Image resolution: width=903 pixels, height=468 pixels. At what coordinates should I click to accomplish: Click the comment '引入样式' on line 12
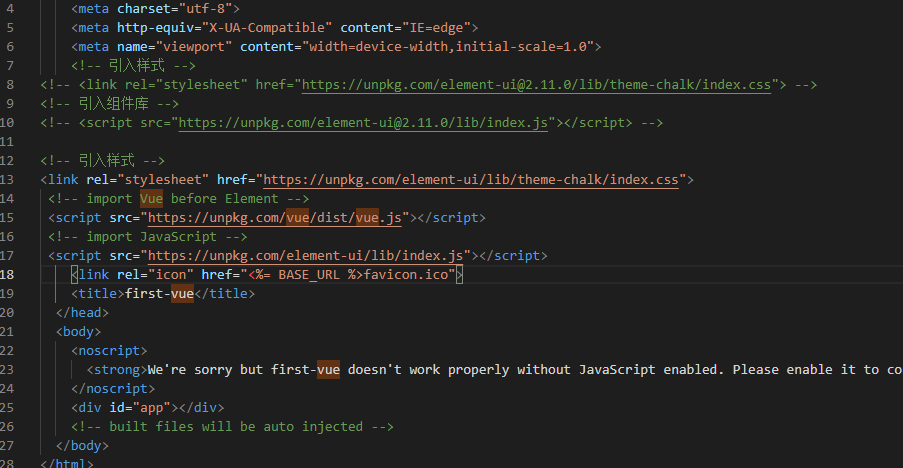pos(103,161)
